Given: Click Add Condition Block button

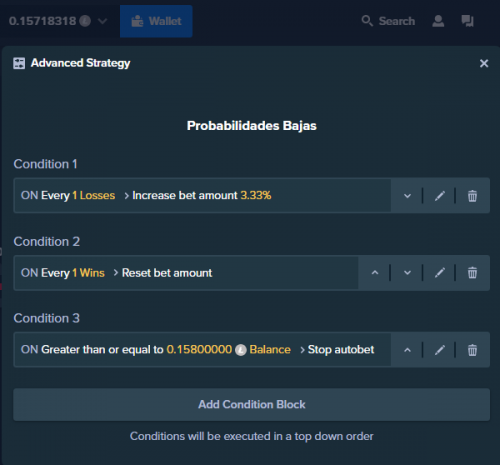Looking at the screenshot, I should pos(251,404).
